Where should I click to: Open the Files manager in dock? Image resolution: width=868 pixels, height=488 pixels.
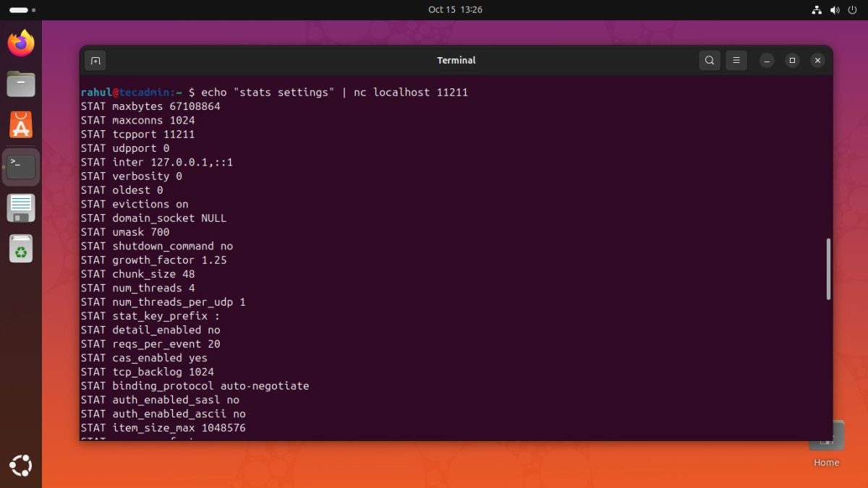[21, 84]
